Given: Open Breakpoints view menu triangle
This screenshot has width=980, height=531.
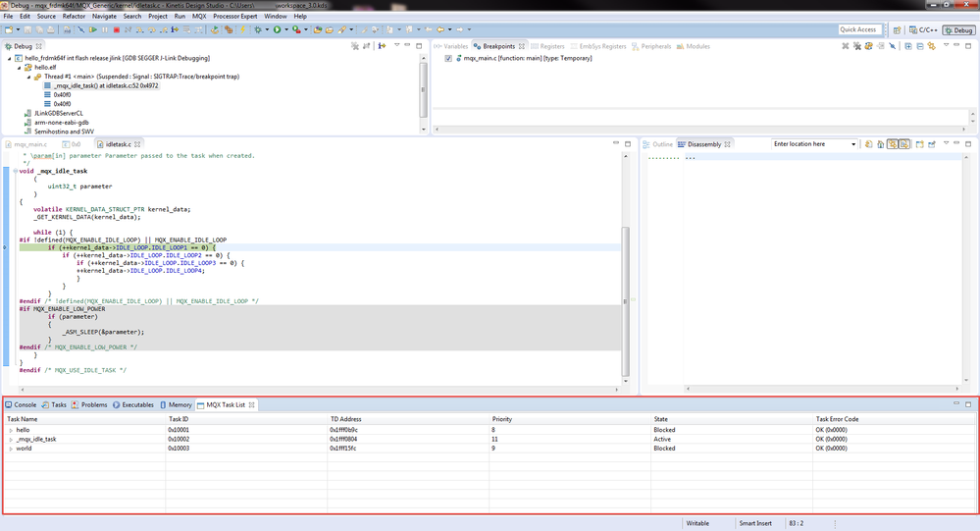Looking at the screenshot, I should pyautogui.click(x=947, y=45).
